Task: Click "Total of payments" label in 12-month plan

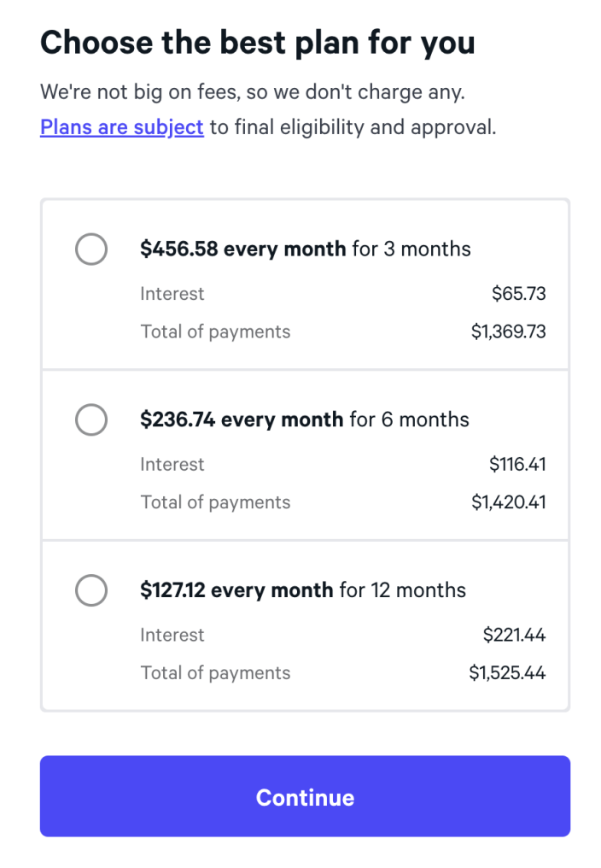Action: tap(215, 672)
